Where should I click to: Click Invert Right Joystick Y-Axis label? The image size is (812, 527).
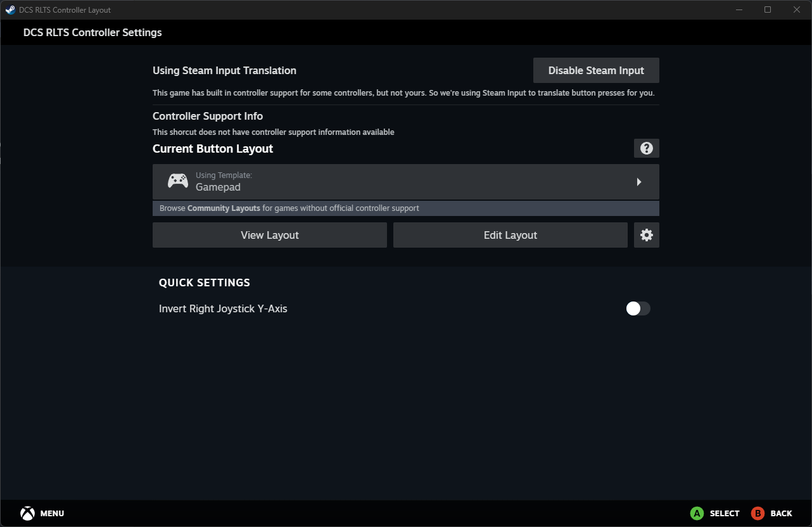coord(223,309)
